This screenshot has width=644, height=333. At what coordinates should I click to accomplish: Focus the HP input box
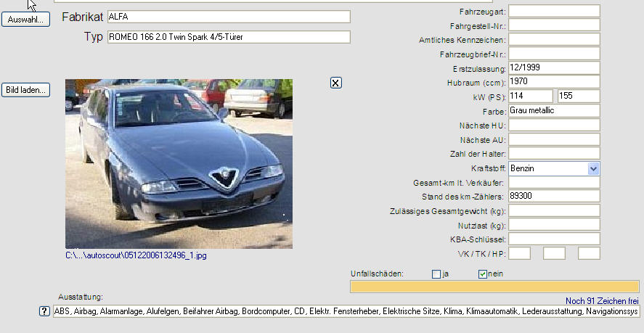coord(589,253)
